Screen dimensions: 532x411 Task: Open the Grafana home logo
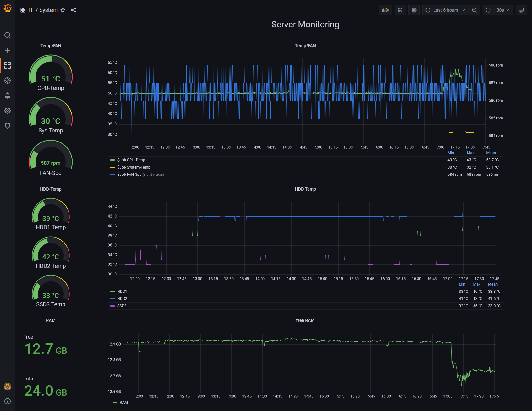(8, 8)
